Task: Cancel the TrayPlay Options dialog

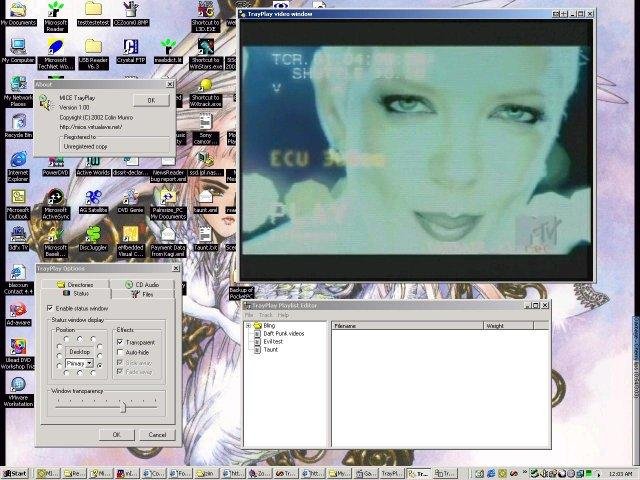Action: click(157, 435)
